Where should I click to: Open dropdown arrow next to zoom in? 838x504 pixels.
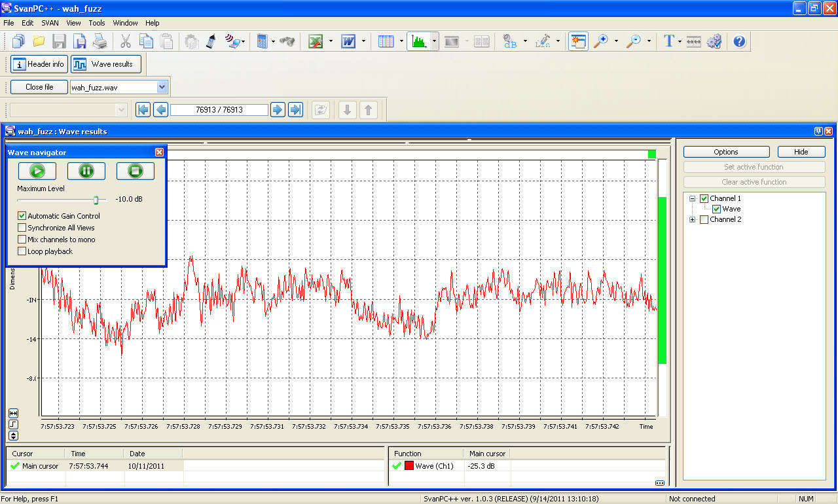tap(616, 41)
